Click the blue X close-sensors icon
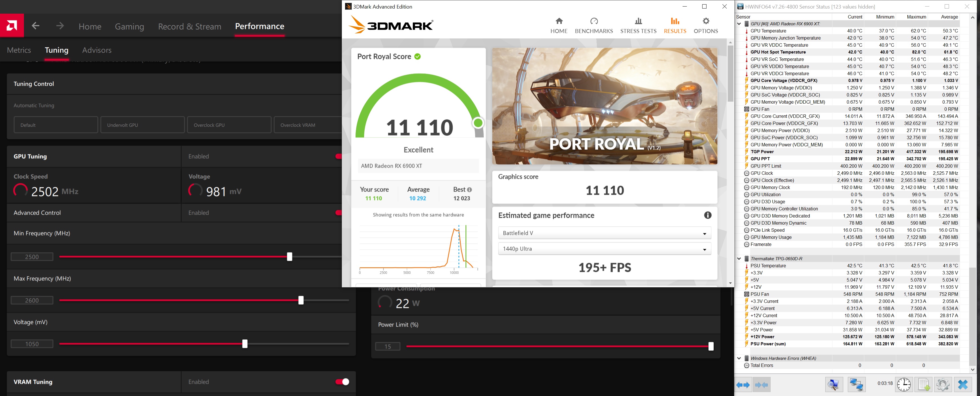Image resolution: width=980 pixels, height=396 pixels. click(963, 385)
